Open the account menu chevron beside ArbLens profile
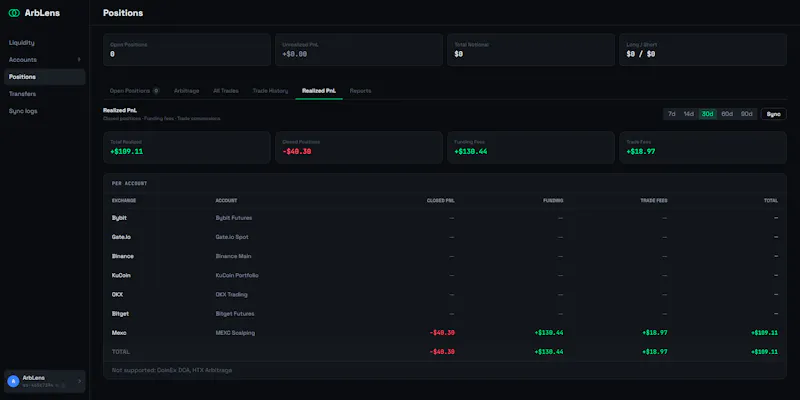Viewport: 800px width, 400px height. [79, 381]
